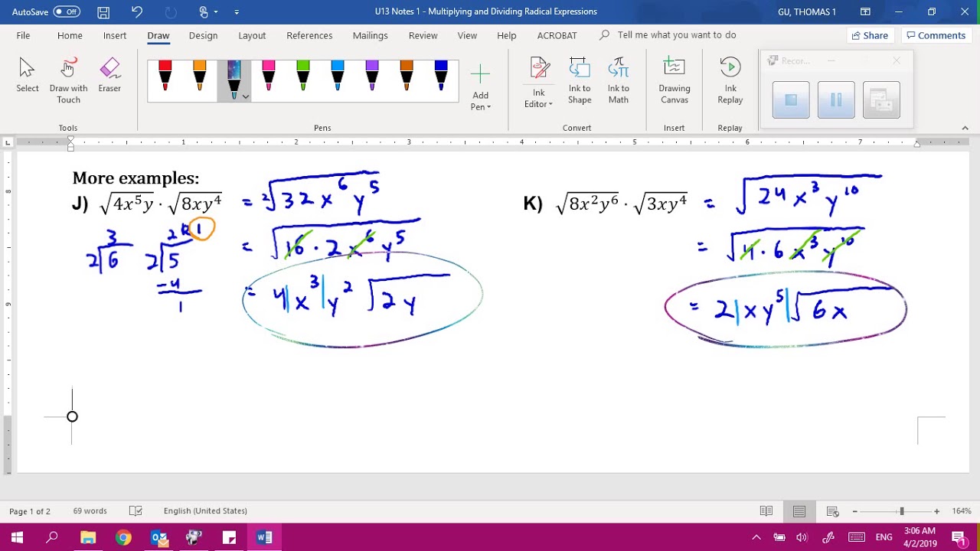The image size is (980, 551).
Task: Click the Share button
Action: tap(870, 35)
